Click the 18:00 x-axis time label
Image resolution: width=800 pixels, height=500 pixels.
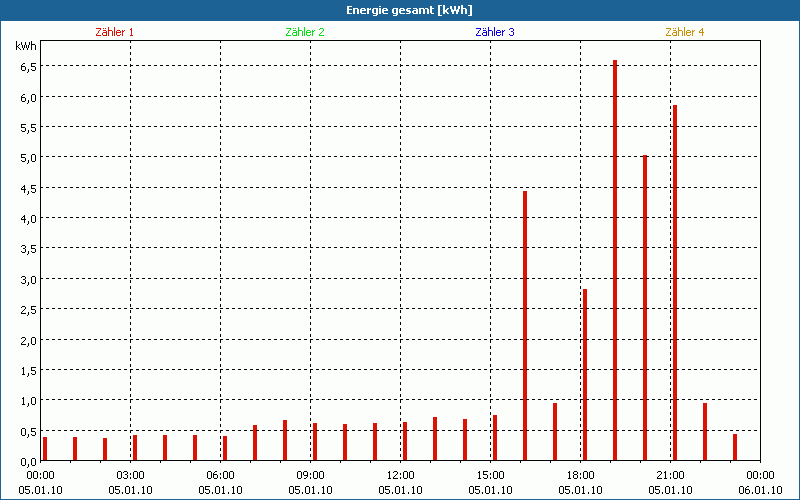(x=581, y=476)
